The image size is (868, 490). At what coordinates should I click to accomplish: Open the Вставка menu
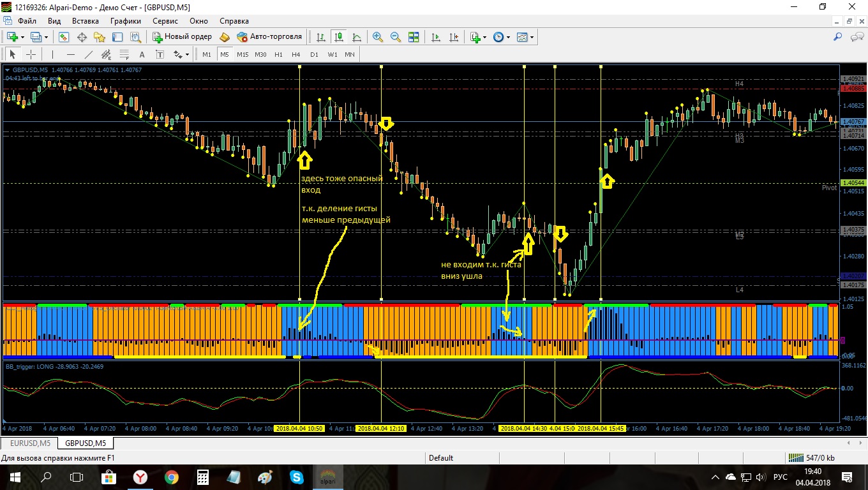tap(86, 21)
